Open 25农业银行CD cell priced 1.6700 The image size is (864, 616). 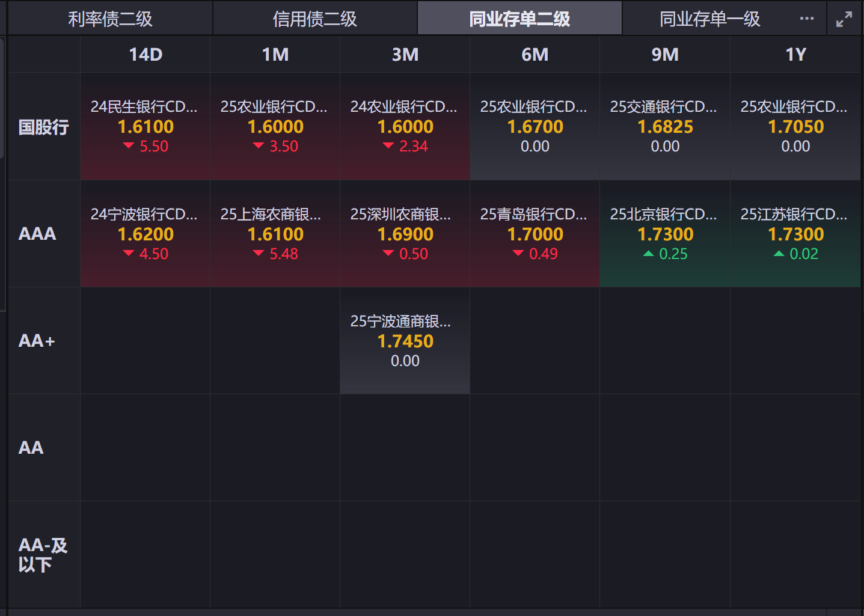(535, 127)
